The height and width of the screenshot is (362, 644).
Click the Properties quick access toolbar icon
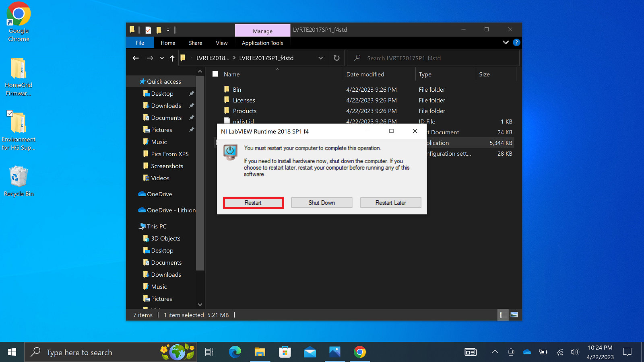pos(149,30)
